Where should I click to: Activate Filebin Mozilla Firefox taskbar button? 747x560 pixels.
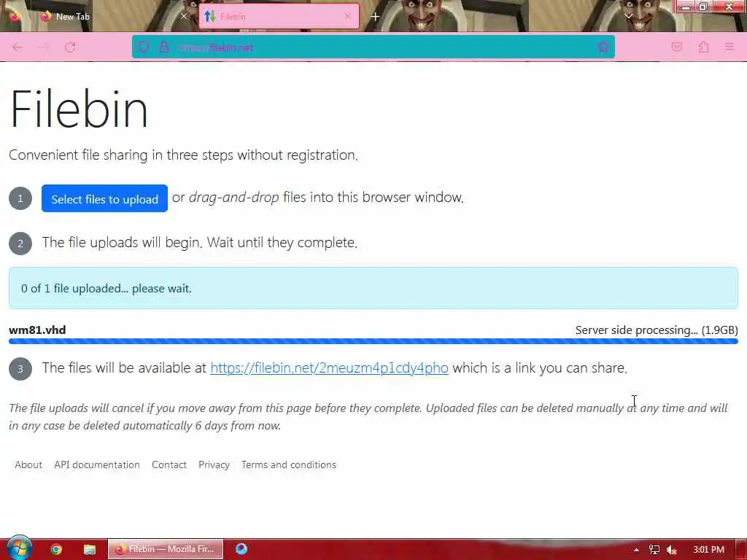(166, 549)
